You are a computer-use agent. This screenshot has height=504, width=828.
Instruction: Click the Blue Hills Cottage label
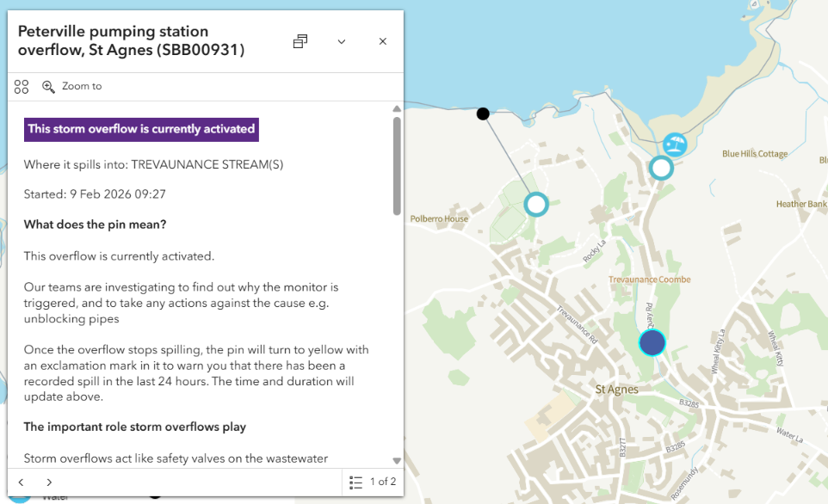click(755, 154)
